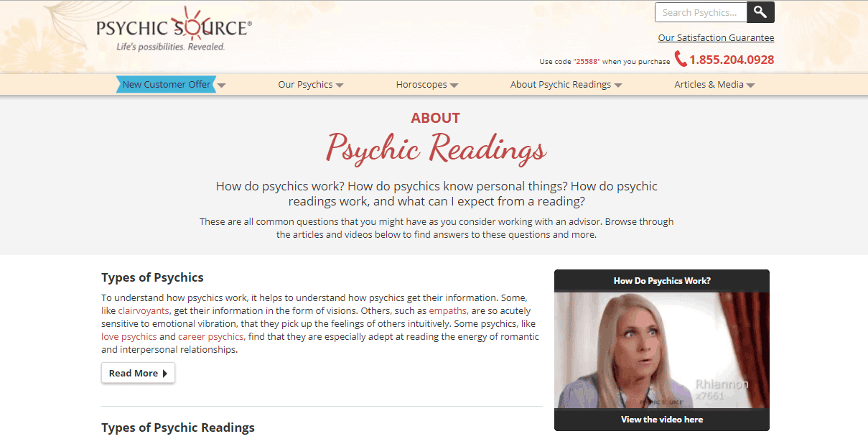
Task: Follow the clairvoyants link
Action: pyautogui.click(x=144, y=311)
